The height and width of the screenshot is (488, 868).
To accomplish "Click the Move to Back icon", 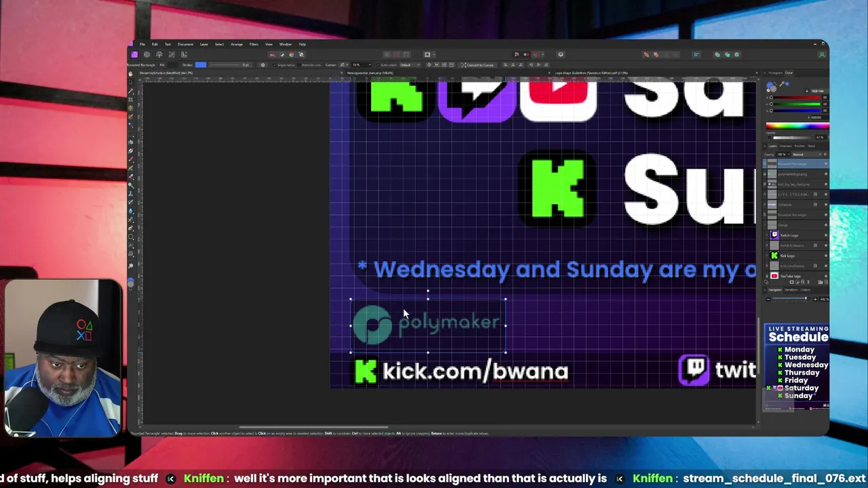I will coord(646,54).
